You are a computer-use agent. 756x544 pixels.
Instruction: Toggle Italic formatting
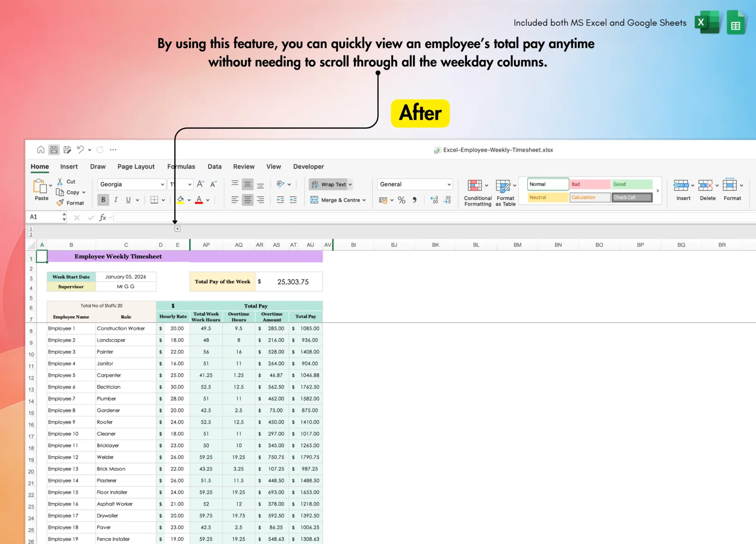point(116,200)
